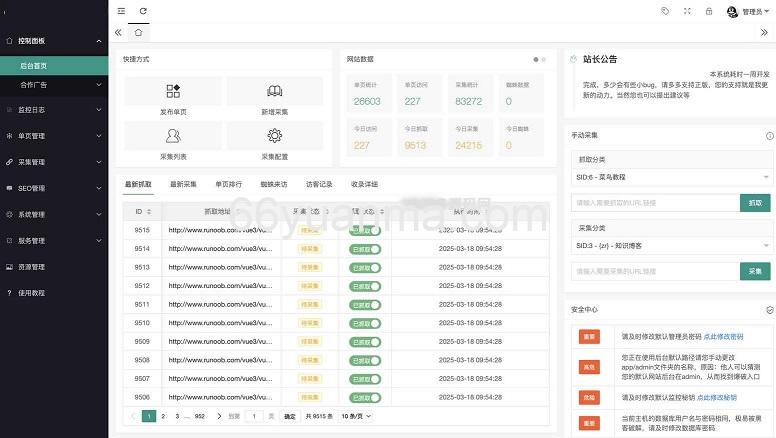Switch to the 访客记录 tab

[319, 184]
